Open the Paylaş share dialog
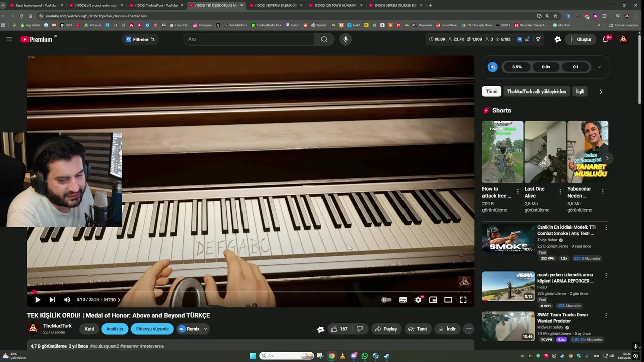The image size is (644, 362). (386, 329)
